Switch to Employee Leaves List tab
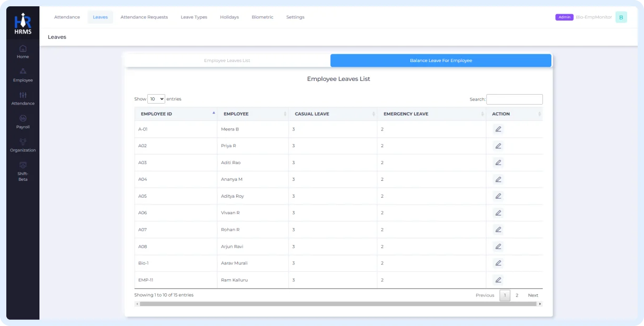644x326 pixels. [227, 60]
